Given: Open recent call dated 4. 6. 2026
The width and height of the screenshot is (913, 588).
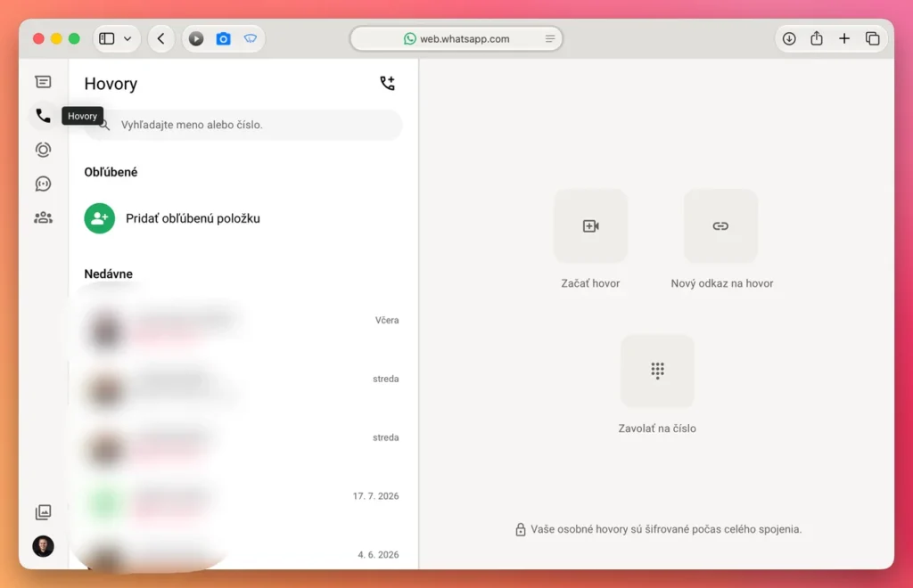Looking at the screenshot, I should point(243,555).
